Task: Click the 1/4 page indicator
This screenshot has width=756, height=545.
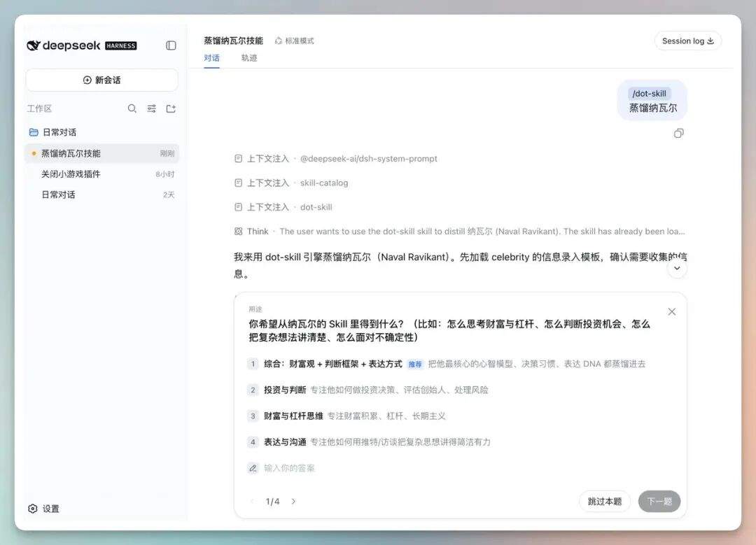Action: click(x=272, y=502)
